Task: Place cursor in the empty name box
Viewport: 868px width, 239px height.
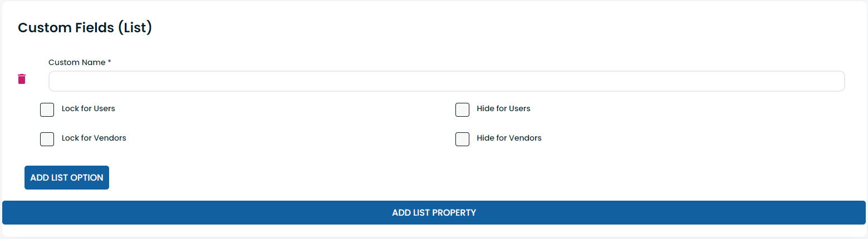Action: [x=447, y=81]
